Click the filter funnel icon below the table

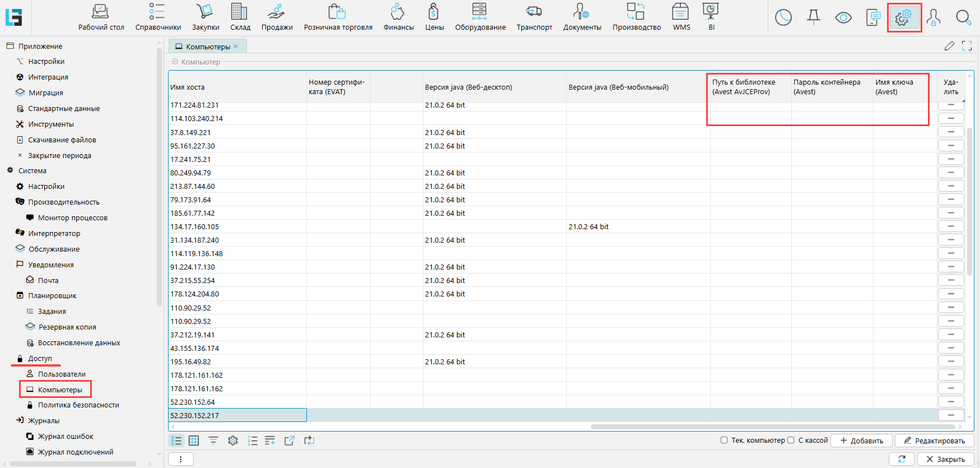(213, 441)
